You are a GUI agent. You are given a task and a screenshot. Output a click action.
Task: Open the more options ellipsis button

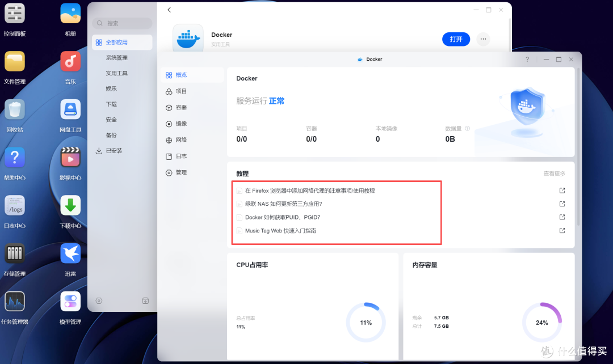[483, 39]
